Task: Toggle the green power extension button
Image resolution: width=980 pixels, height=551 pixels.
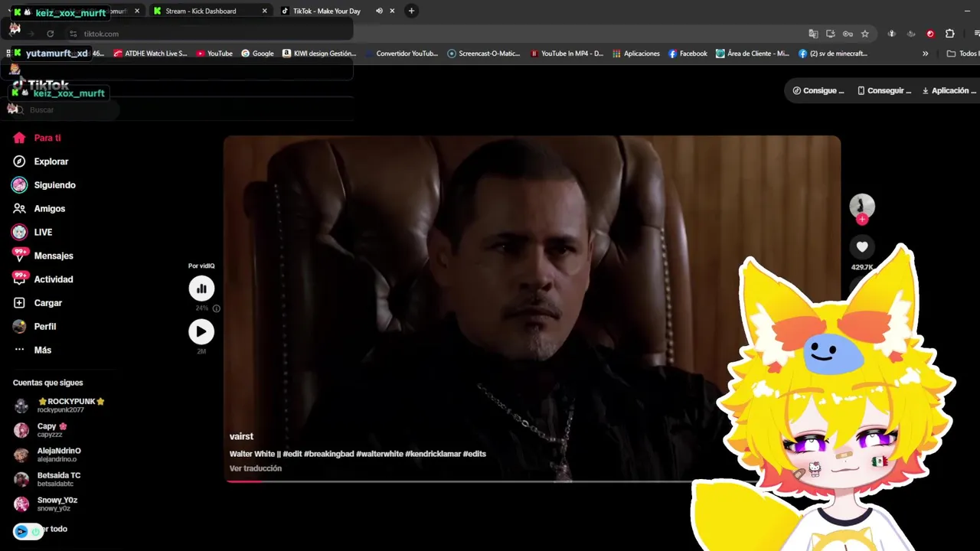Action: click(35, 531)
